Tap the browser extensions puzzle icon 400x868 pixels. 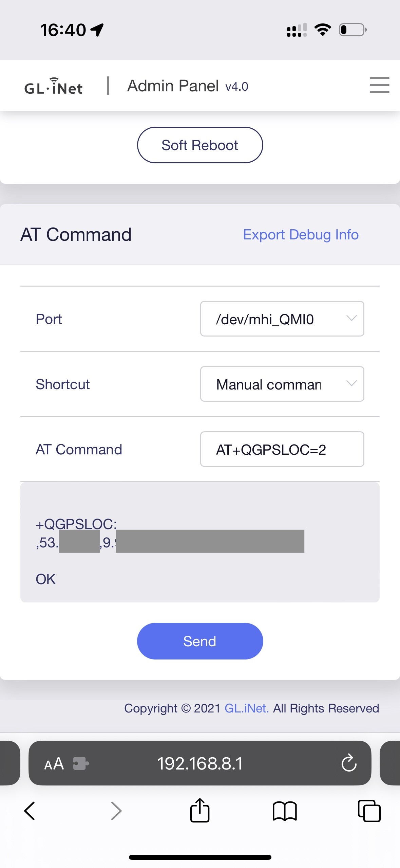pos(81,763)
